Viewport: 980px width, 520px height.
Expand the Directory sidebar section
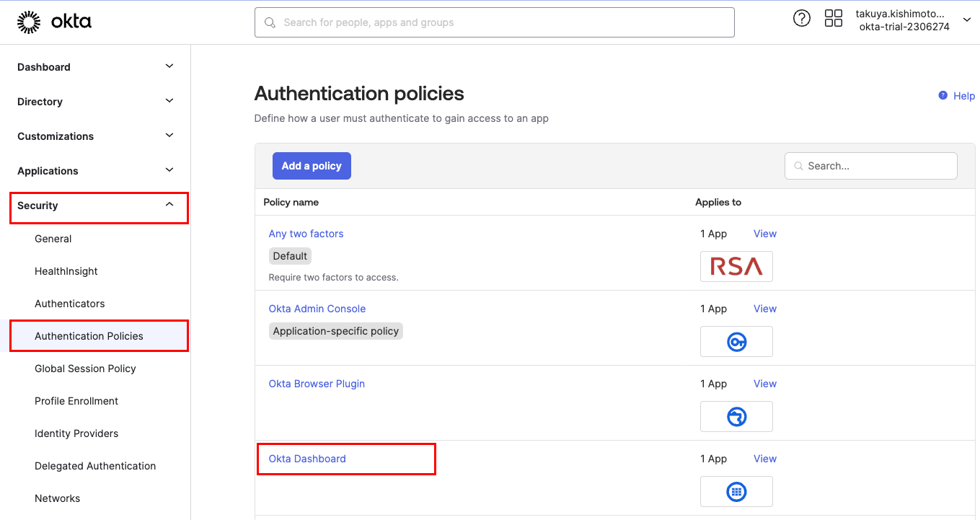[x=169, y=101]
